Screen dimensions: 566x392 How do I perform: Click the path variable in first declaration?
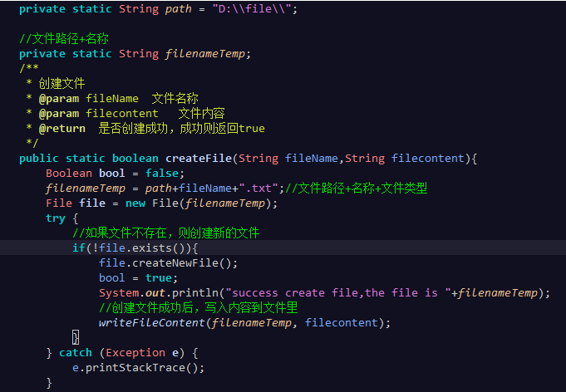179,8
